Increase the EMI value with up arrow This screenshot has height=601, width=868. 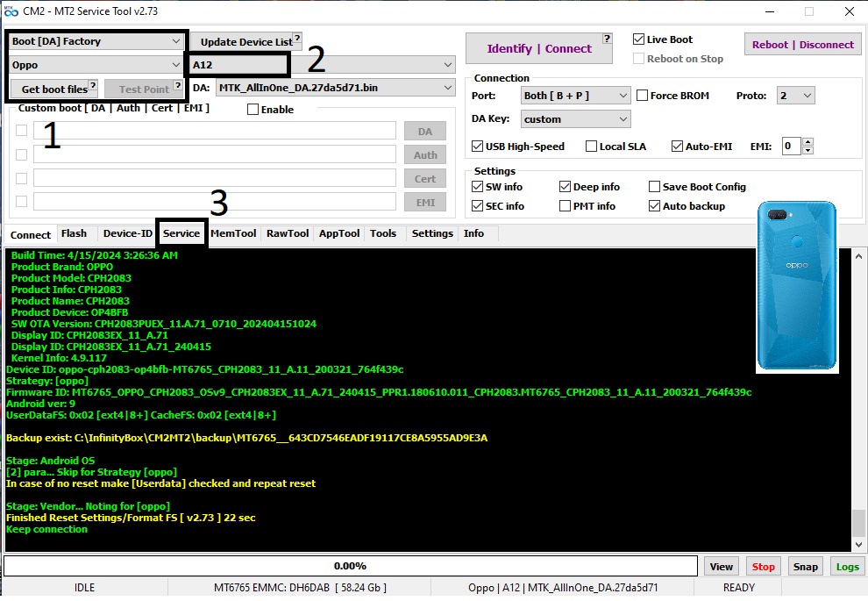pyautogui.click(x=808, y=142)
